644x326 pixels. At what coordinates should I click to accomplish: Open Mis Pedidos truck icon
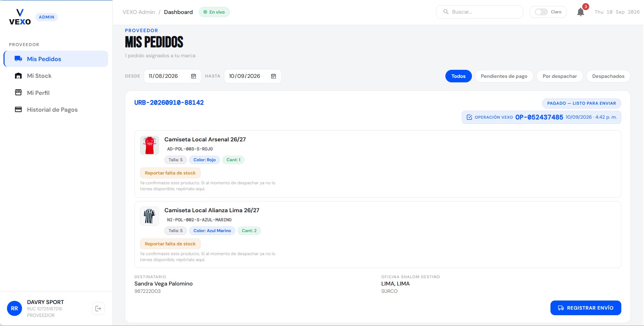point(18,59)
